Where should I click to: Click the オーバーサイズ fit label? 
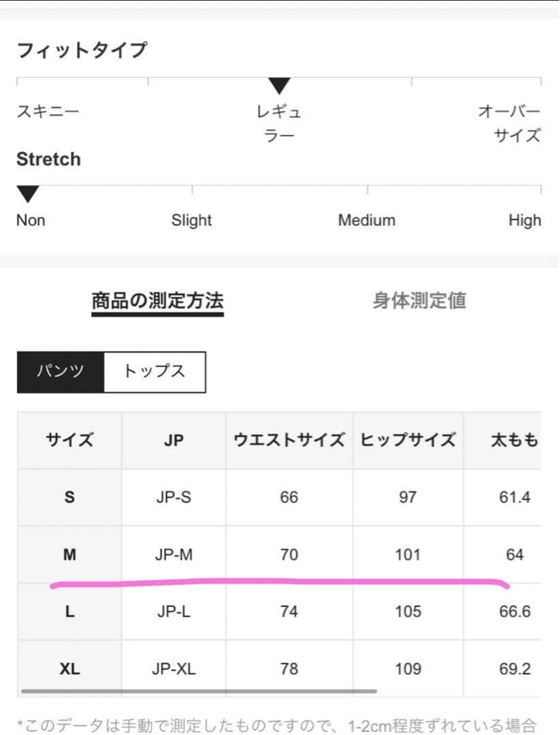(509, 123)
